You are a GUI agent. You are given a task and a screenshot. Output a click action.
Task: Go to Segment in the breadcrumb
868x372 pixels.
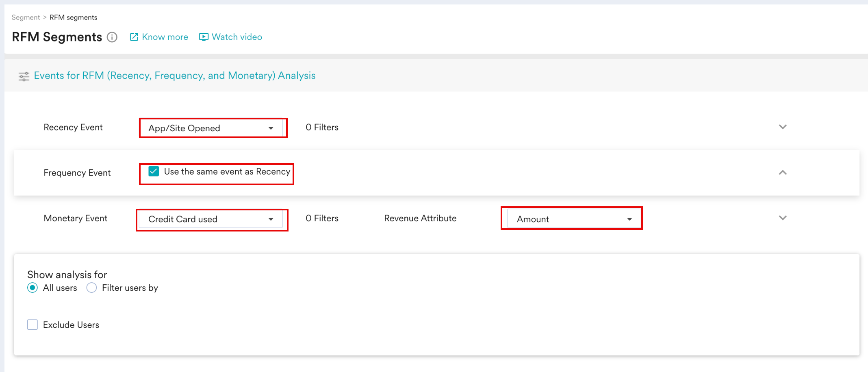tap(26, 17)
